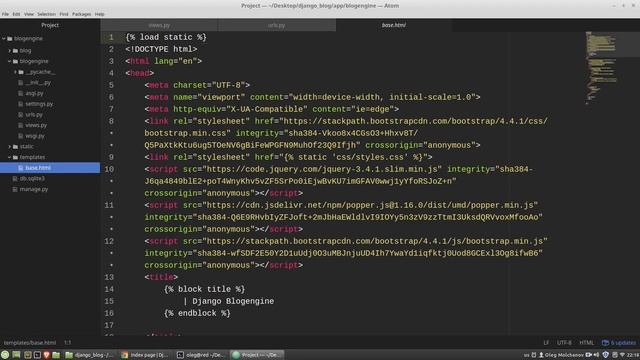Open urls.py in the tree view
Screen dimensions: 640x360
coord(34,115)
